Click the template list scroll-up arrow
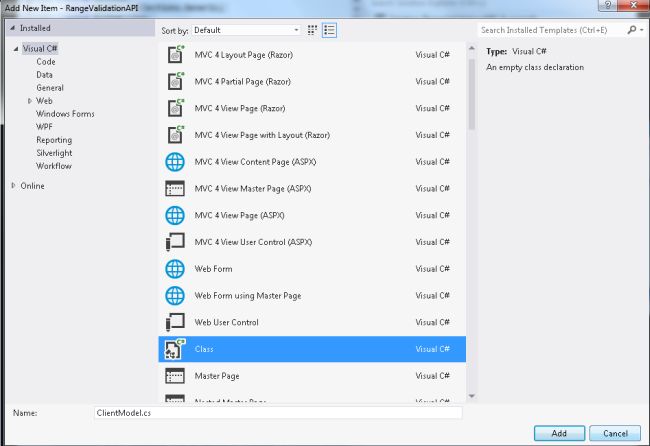The image size is (650, 446). 471,48
